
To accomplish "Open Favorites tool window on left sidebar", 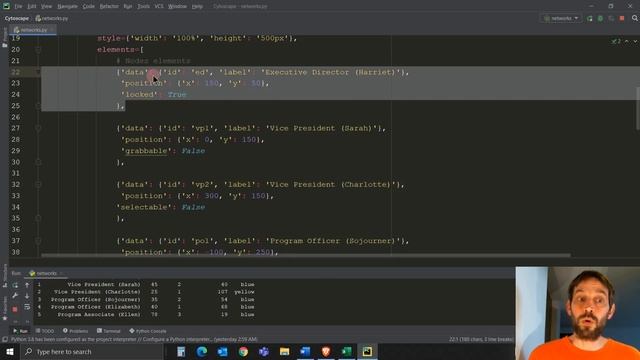I will click(x=5, y=309).
